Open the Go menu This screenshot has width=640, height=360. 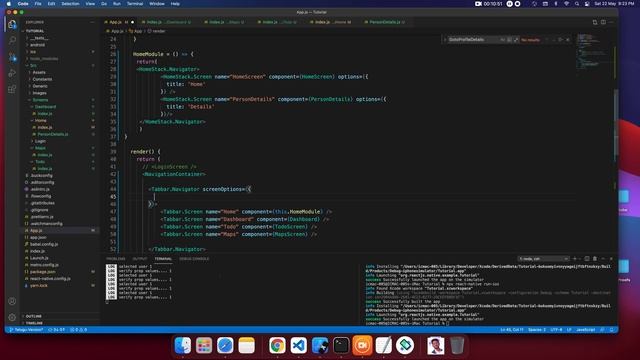pyautogui.click(x=104, y=4)
